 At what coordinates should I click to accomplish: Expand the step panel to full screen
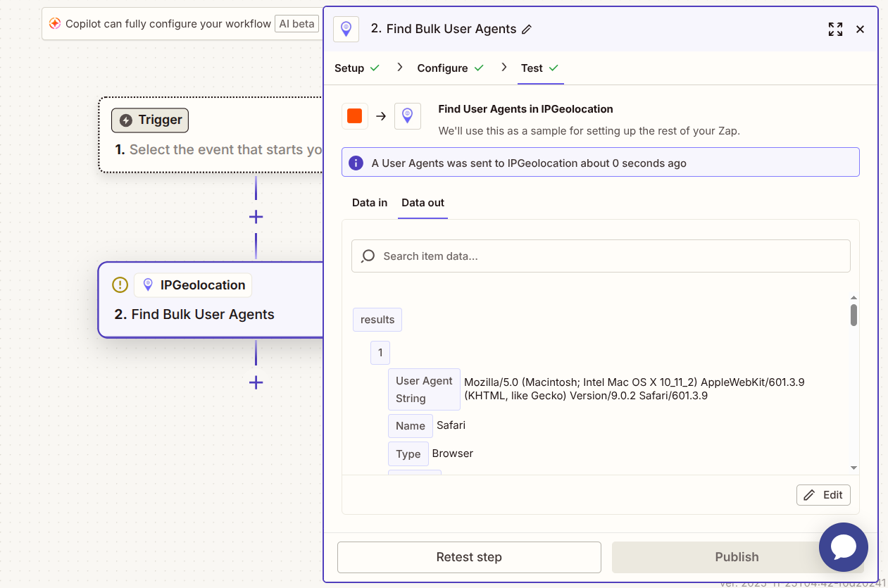pyautogui.click(x=835, y=30)
